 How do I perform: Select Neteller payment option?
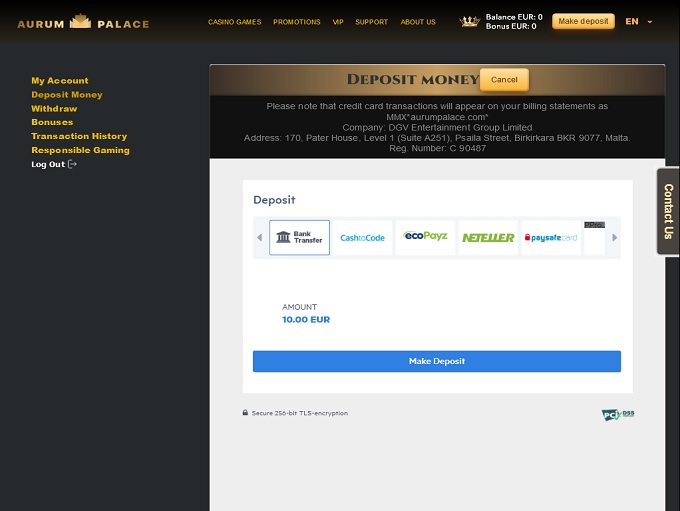click(x=488, y=238)
